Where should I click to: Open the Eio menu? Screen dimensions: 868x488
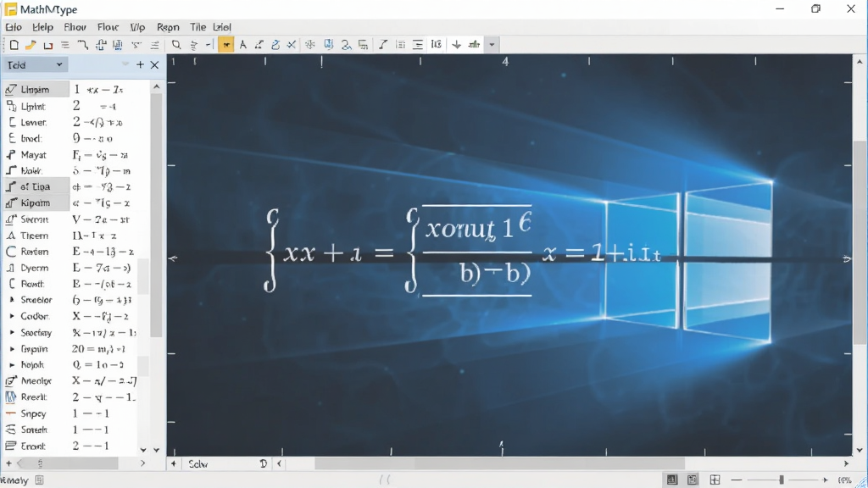tap(14, 27)
